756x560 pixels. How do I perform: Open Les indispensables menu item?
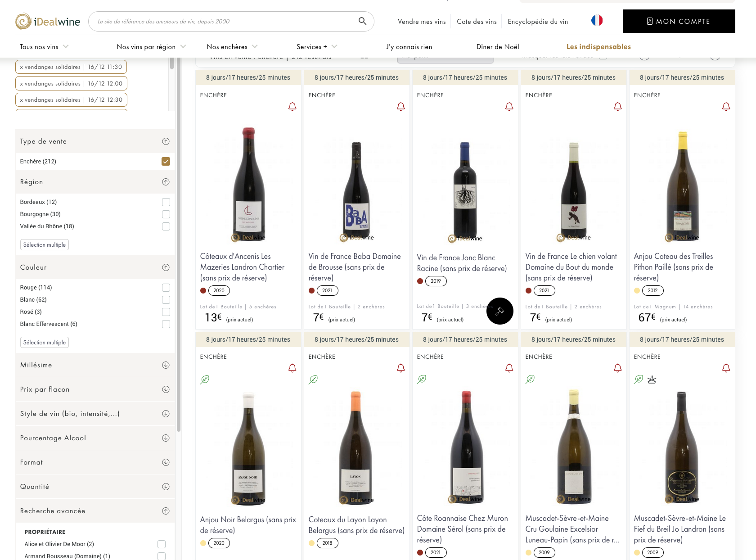pyautogui.click(x=598, y=47)
